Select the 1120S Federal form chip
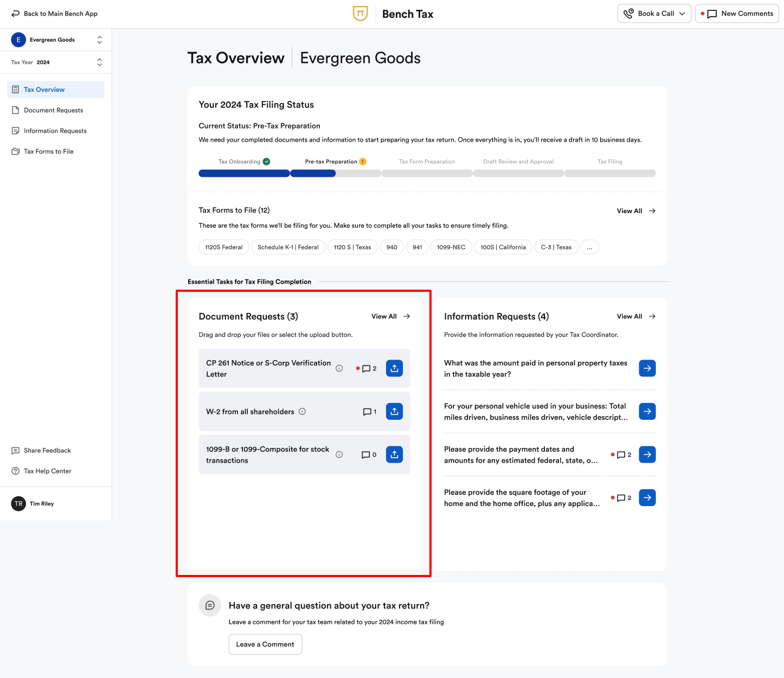The height and width of the screenshot is (678, 784). pos(224,247)
